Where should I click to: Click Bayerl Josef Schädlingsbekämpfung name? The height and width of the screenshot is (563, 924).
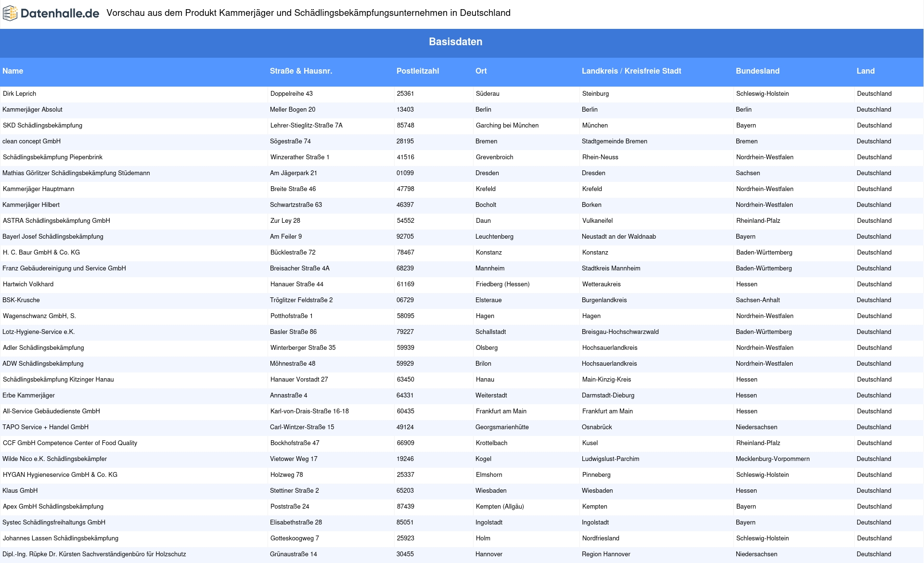[53, 237]
